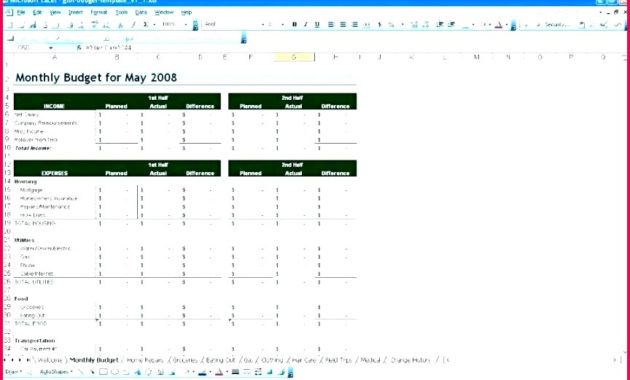Click the INCOME header cell
This screenshot has width=630, height=380.
(x=54, y=106)
